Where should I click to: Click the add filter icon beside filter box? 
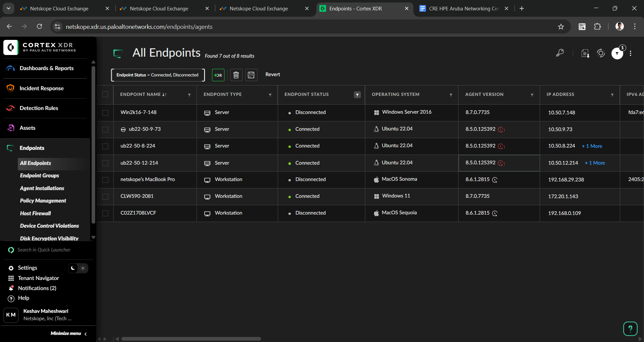pyautogui.click(x=218, y=75)
